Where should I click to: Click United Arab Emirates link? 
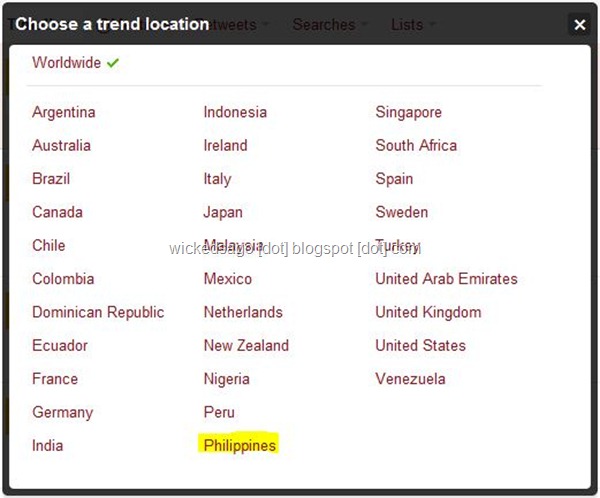pos(446,279)
